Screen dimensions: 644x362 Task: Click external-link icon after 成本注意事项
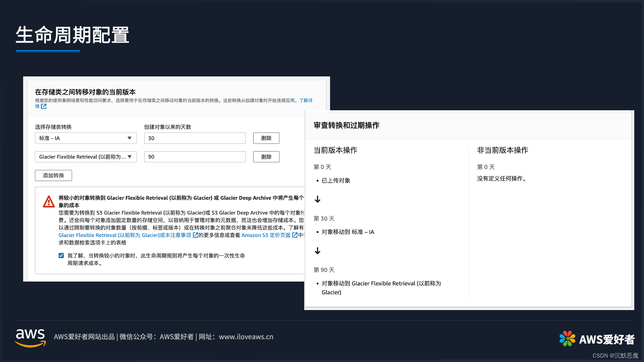coord(196,235)
